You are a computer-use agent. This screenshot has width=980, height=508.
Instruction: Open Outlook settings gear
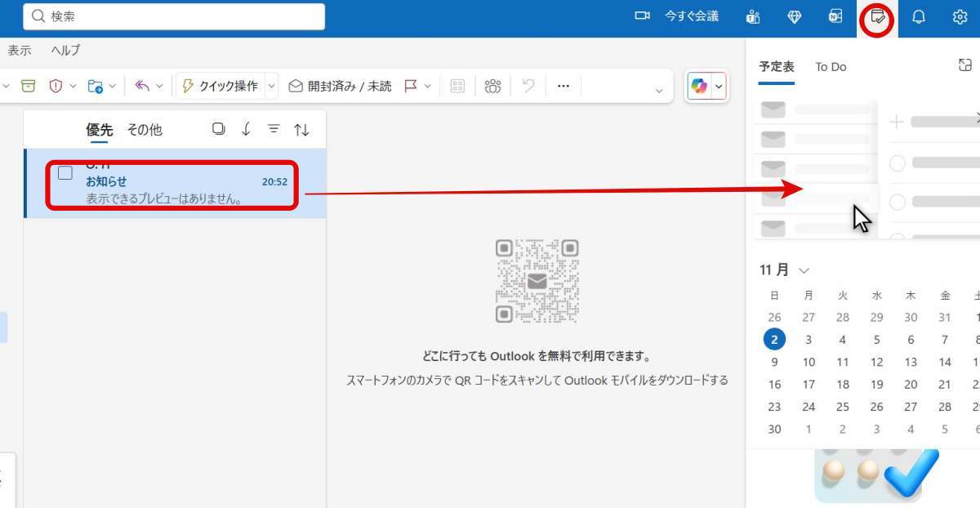tap(959, 16)
